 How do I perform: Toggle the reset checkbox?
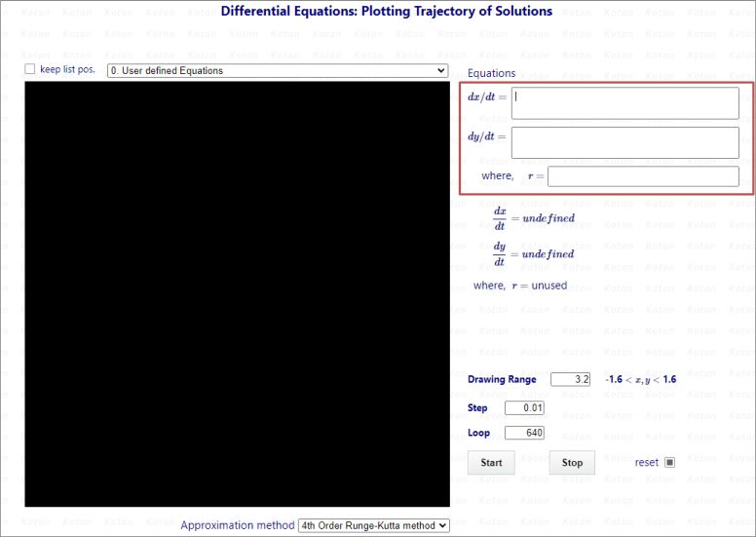pyautogui.click(x=669, y=463)
